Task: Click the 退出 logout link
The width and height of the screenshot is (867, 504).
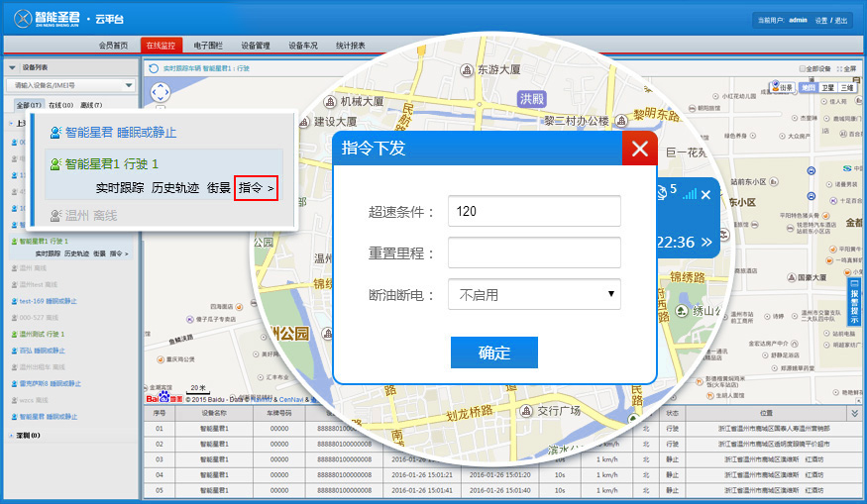Action: pos(841,20)
